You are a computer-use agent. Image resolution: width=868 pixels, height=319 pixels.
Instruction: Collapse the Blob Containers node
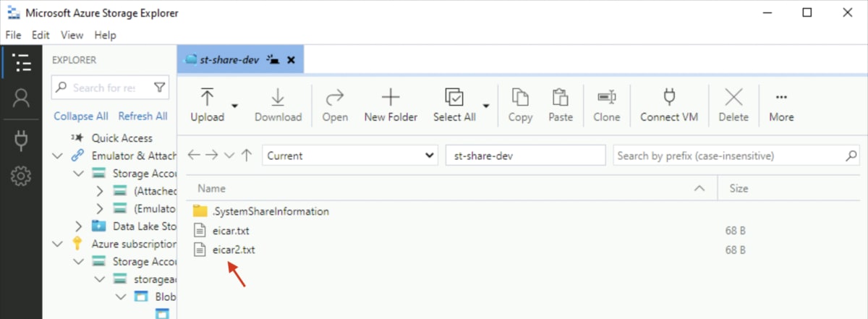point(121,297)
